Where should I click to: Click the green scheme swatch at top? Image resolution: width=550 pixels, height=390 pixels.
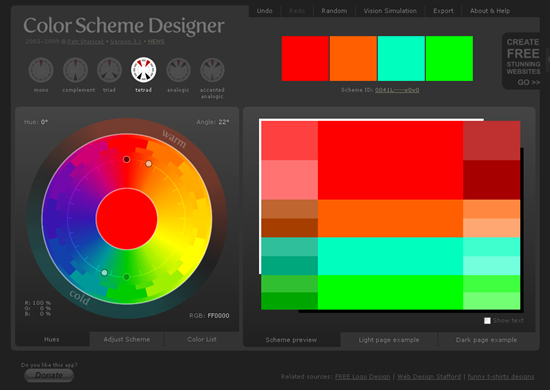point(449,59)
